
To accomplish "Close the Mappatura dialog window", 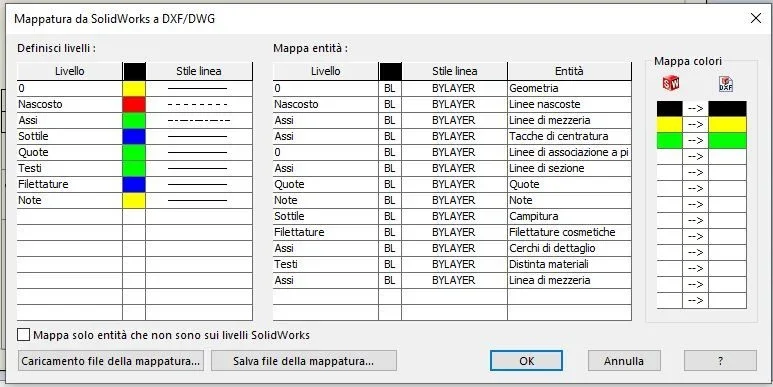I will (755, 19).
